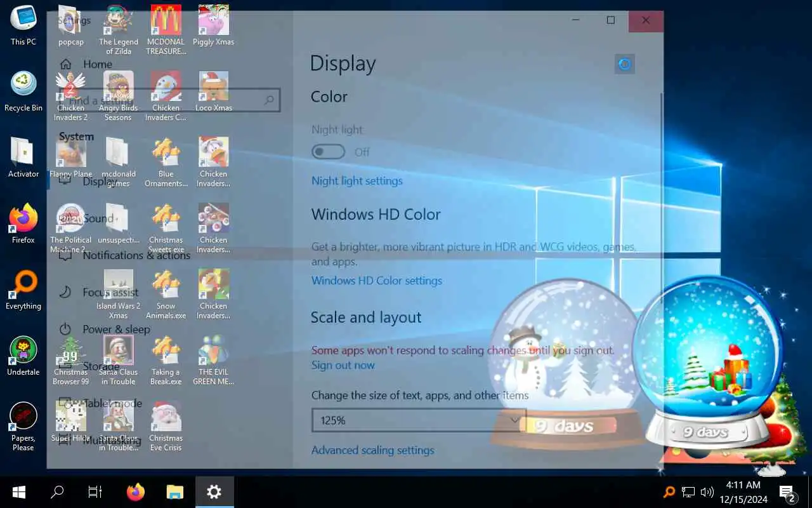Screen dimensions: 812x508
Task: Select the Activator desktop icon
Action: click(x=23, y=158)
